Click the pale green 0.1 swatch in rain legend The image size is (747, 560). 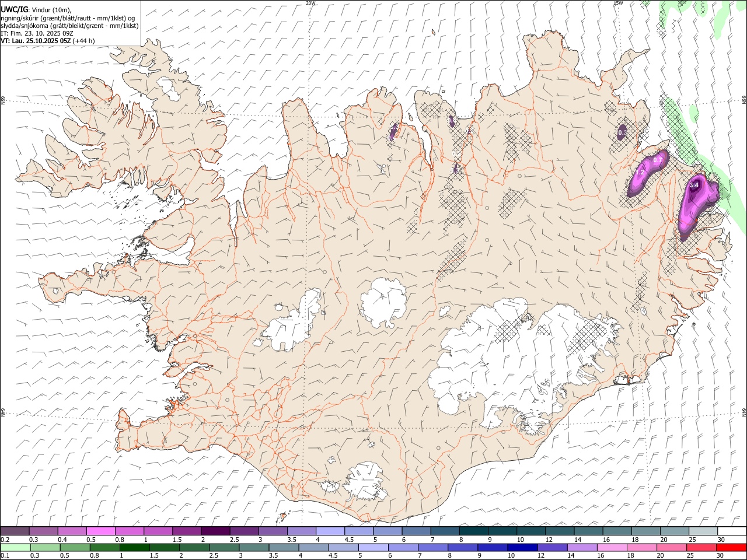point(15,547)
